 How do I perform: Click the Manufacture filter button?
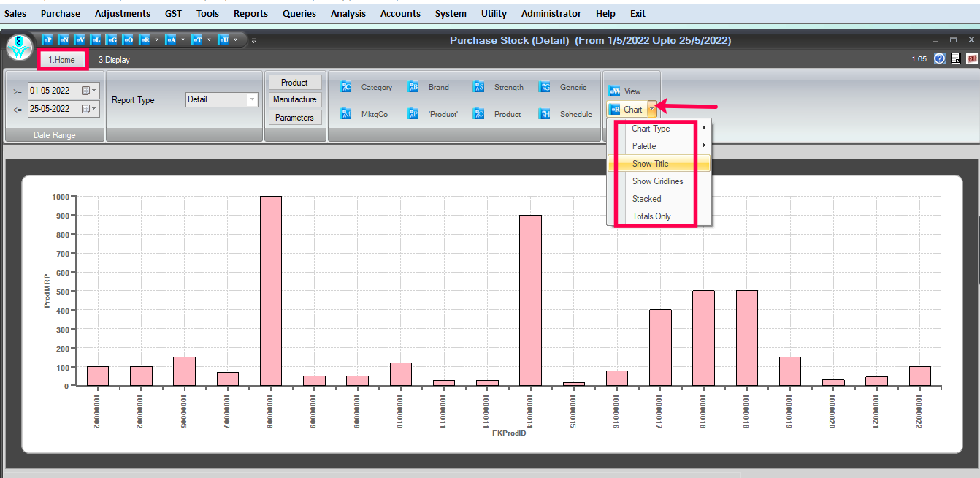click(295, 99)
